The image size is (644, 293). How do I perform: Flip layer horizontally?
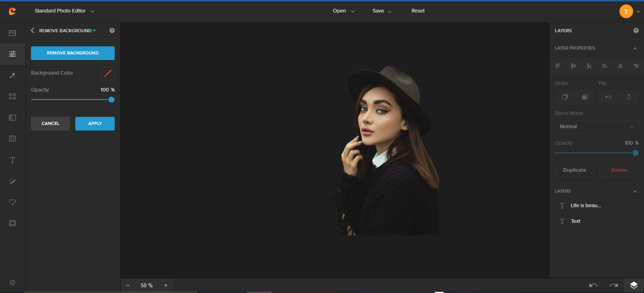(609, 97)
